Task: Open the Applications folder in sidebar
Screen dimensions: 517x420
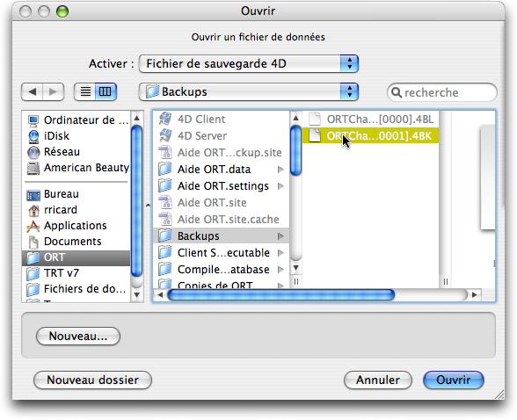Action: coord(76,225)
